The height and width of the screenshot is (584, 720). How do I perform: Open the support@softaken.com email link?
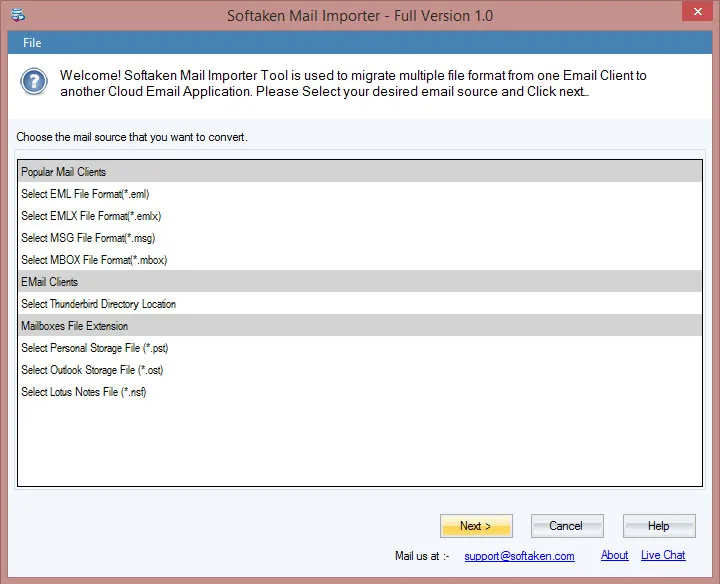[519, 556]
